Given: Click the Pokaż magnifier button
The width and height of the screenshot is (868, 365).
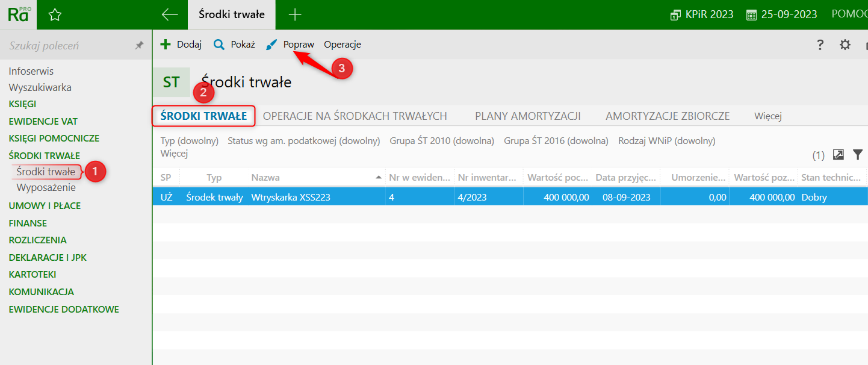Looking at the screenshot, I should click(235, 45).
